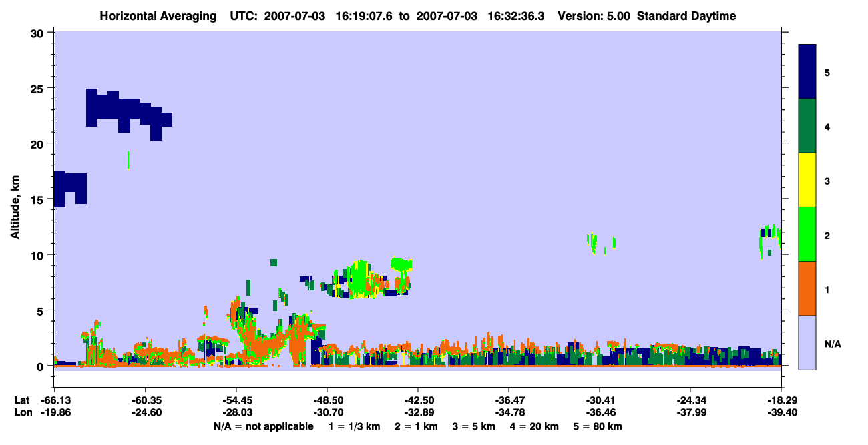Image resolution: width=868 pixels, height=445 pixels.
Task: Click the lavender N/A color bar segment
Action: (x=807, y=342)
